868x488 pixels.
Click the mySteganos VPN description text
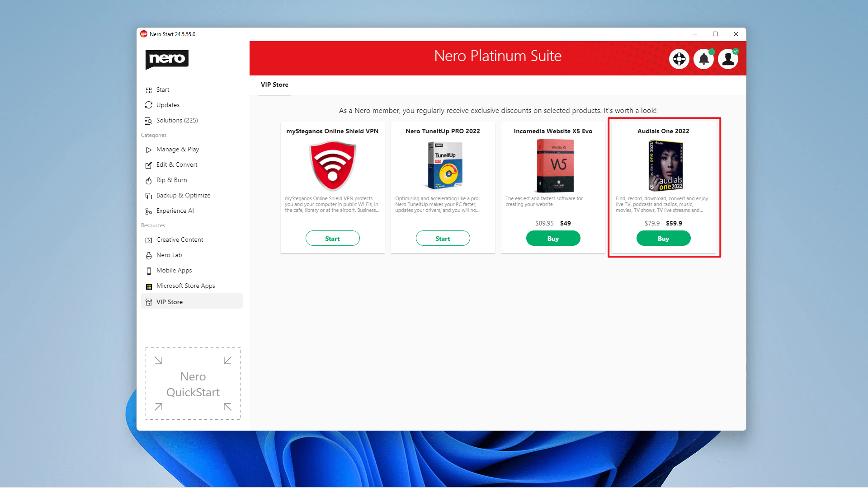pyautogui.click(x=332, y=205)
